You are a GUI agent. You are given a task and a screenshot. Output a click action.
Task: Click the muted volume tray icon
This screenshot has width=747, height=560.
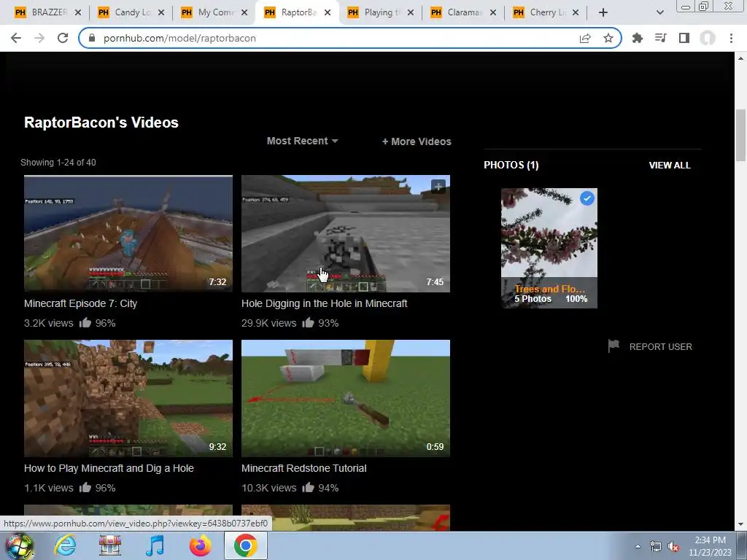pyautogui.click(x=673, y=547)
